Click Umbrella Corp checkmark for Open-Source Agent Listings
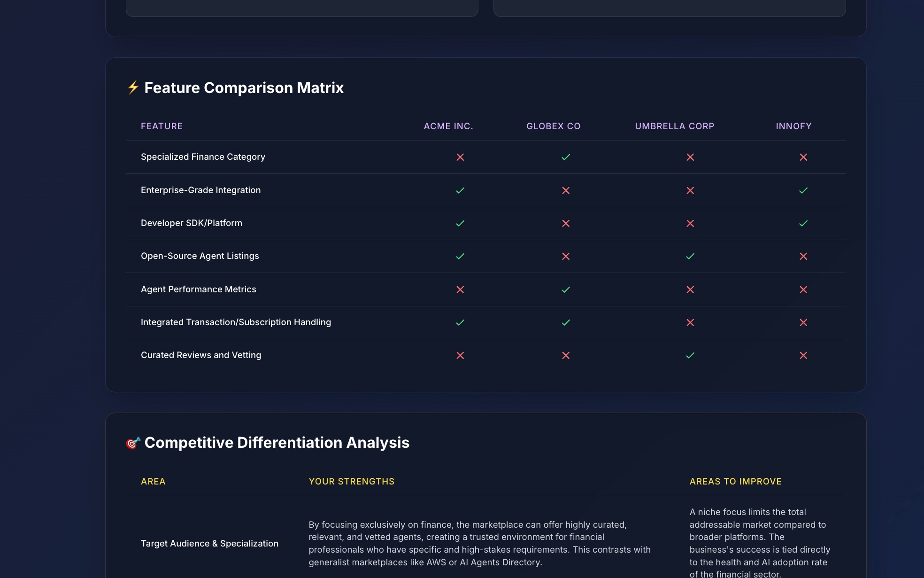 [x=690, y=256]
